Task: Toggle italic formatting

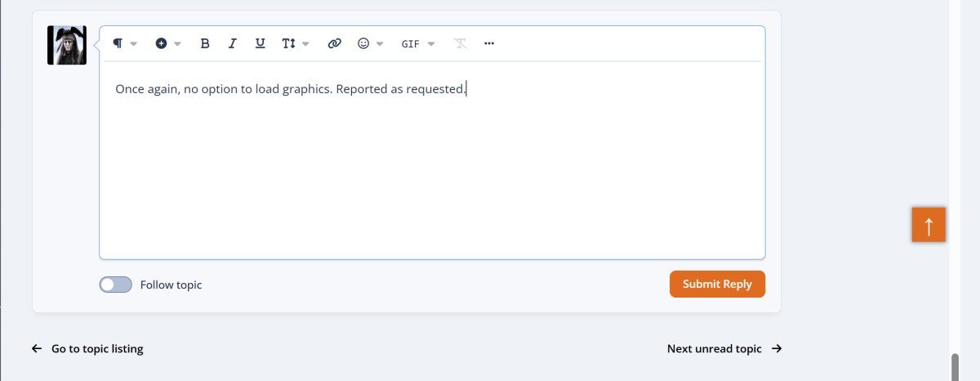Action: click(x=232, y=43)
